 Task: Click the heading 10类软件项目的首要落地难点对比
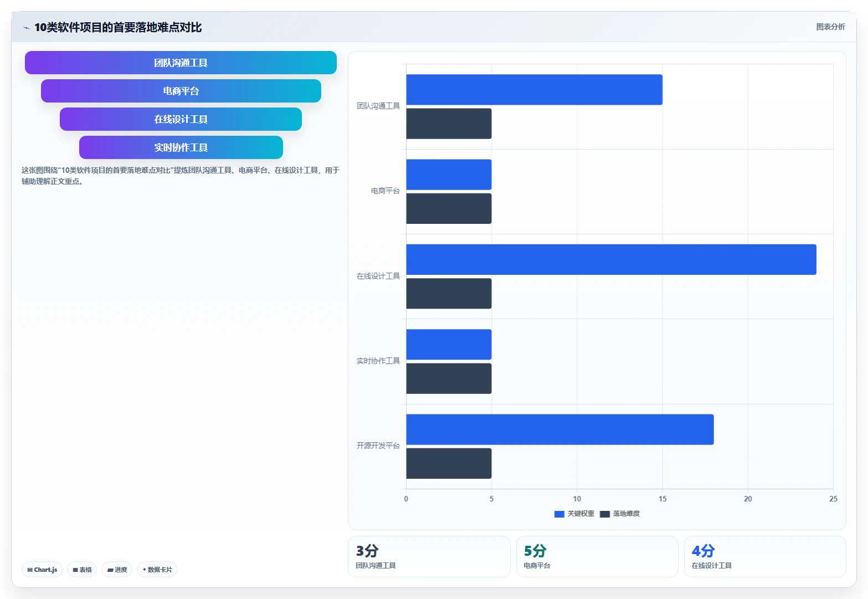tap(118, 27)
